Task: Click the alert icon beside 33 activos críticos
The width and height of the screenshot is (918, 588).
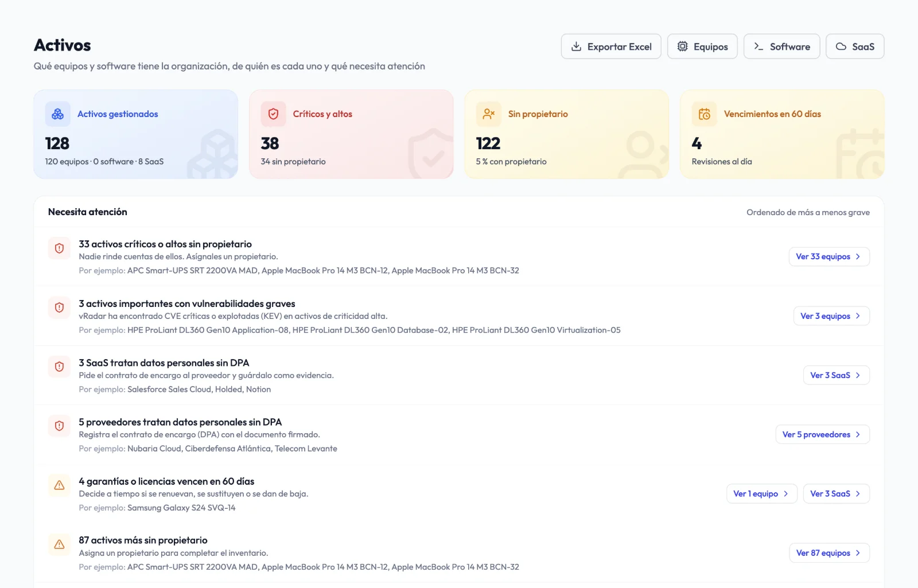Action: pyautogui.click(x=59, y=248)
